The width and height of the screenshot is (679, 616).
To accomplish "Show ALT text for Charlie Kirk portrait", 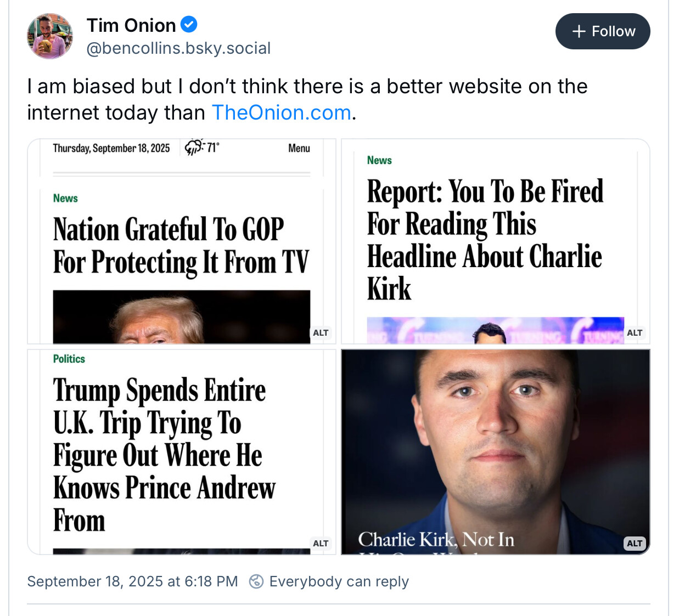I will click(x=635, y=543).
